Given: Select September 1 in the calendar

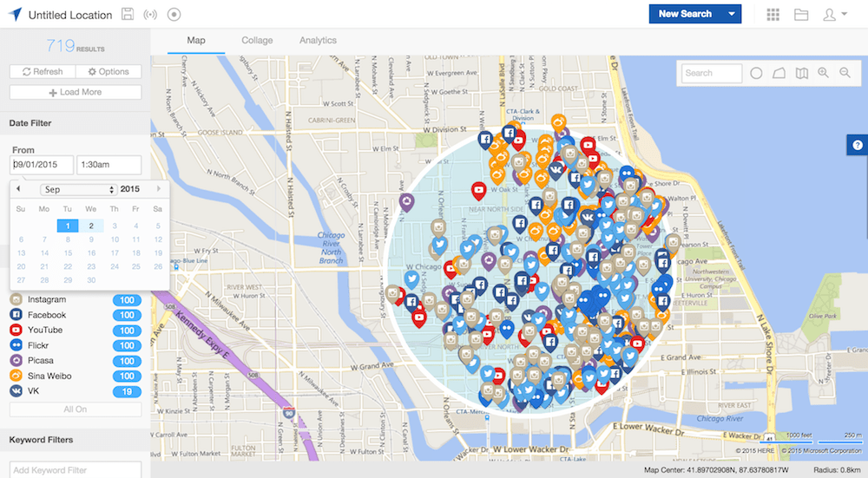Looking at the screenshot, I should point(68,226).
